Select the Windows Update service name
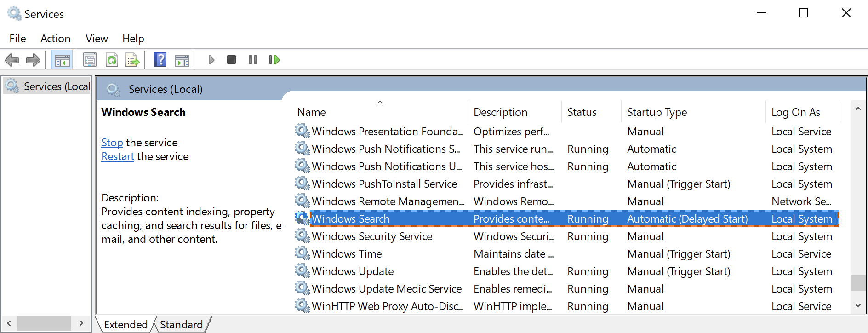 pyautogui.click(x=353, y=271)
